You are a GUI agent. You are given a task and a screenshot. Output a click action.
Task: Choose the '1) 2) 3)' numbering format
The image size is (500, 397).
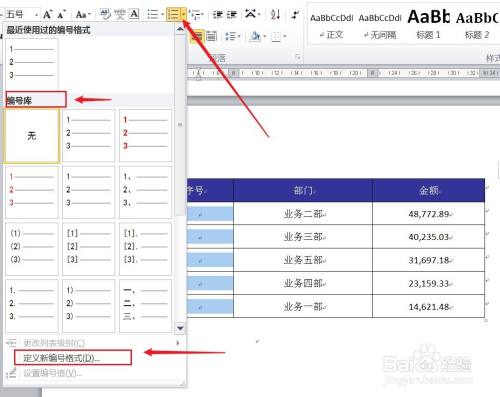pos(88,306)
